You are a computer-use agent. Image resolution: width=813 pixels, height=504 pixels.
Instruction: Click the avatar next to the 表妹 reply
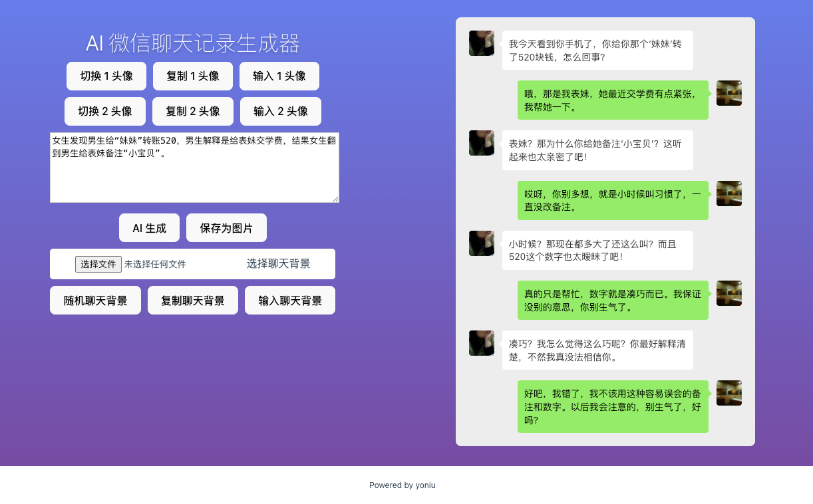[729, 93]
